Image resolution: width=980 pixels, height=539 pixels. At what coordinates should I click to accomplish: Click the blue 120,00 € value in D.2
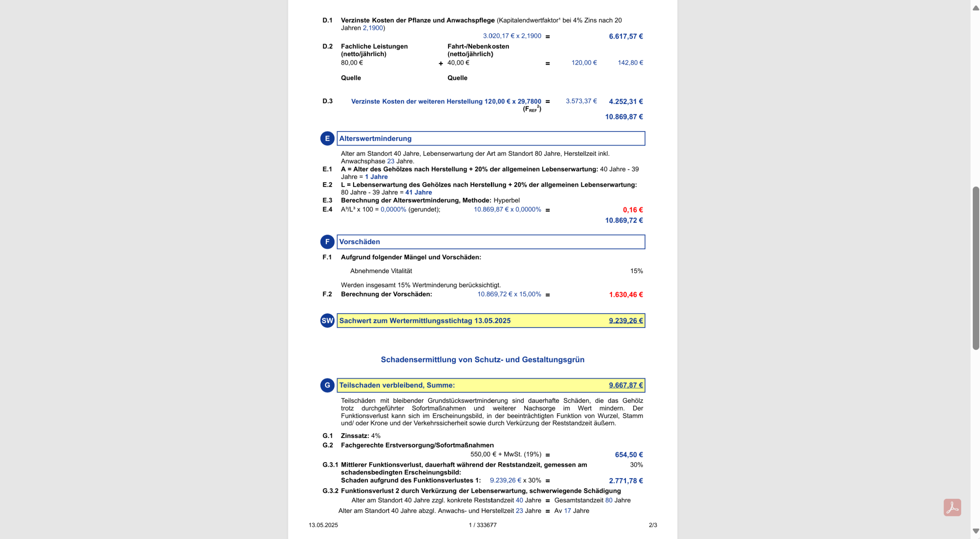[x=584, y=63]
